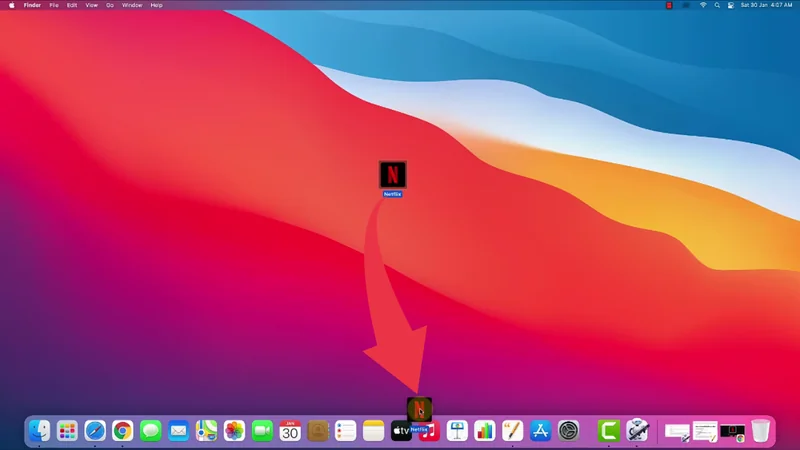Open Finder from the Dock
Image resolution: width=800 pixels, height=450 pixels.
click(39, 431)
